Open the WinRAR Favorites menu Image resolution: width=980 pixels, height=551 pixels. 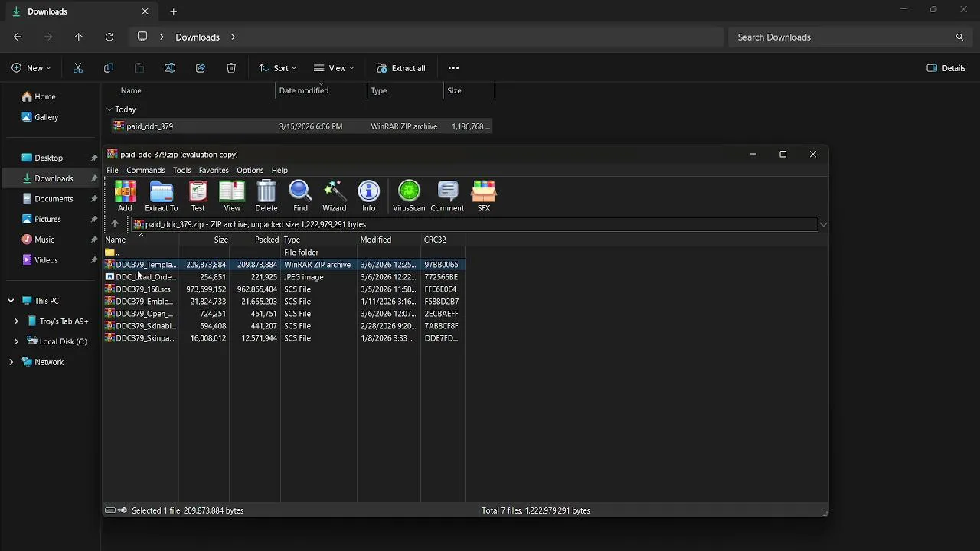coord(214,170)
